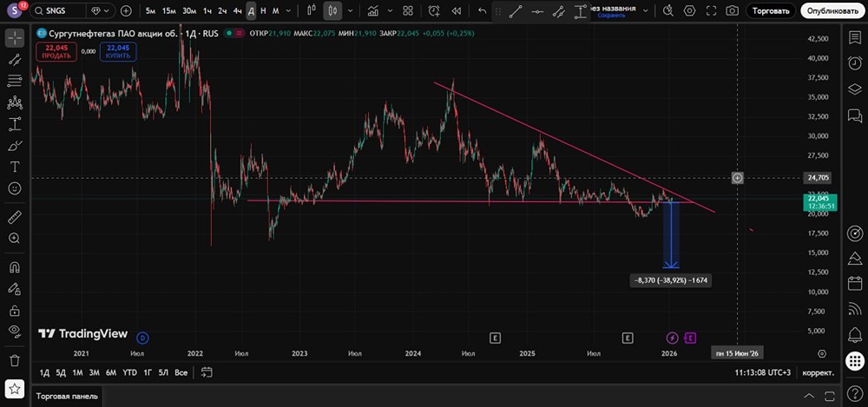Open chart settings hexagon icon
Image resolution: width=868 pixels, height=407 pixels.
[x=689, y=10]
